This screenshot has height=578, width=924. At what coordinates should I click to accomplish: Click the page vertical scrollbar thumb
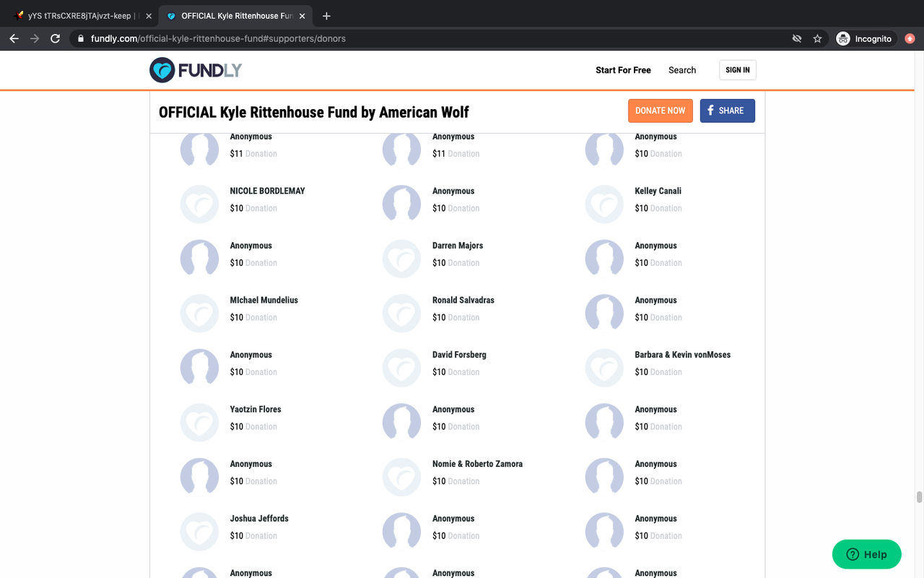coord(919,497)
